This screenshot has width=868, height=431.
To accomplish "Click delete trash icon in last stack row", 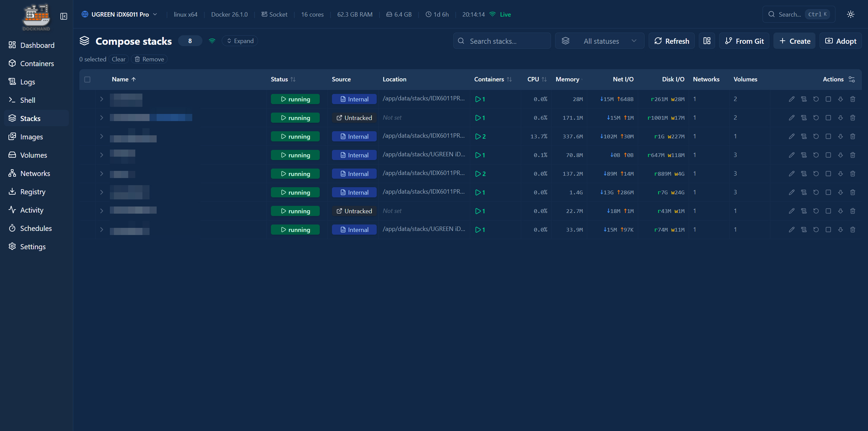I will click(853, 230).
